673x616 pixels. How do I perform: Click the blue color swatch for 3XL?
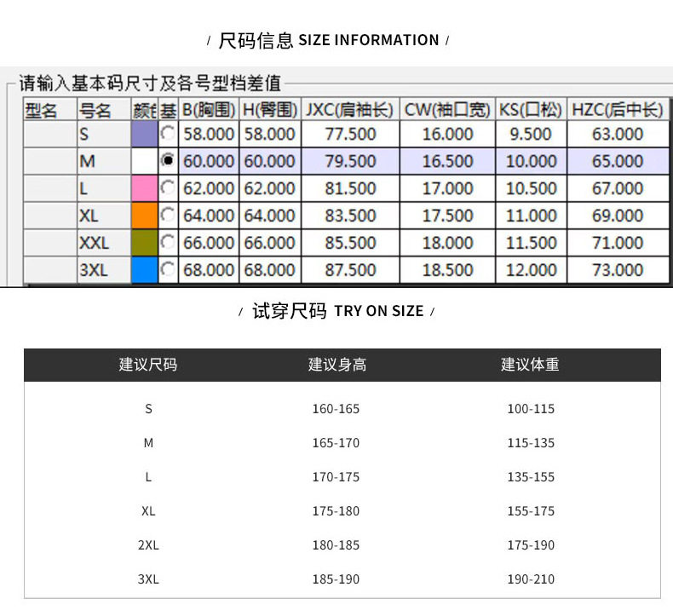click(x=144, y=270)
